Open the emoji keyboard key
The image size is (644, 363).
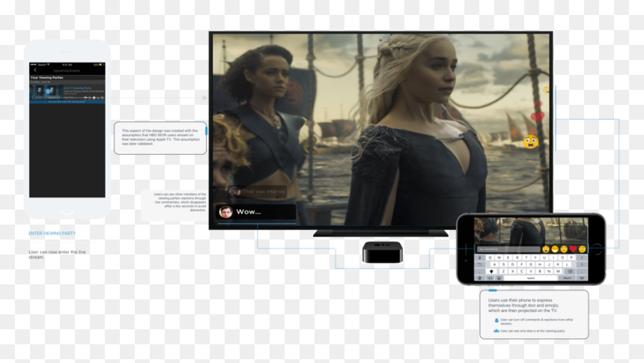pos(499,278)
